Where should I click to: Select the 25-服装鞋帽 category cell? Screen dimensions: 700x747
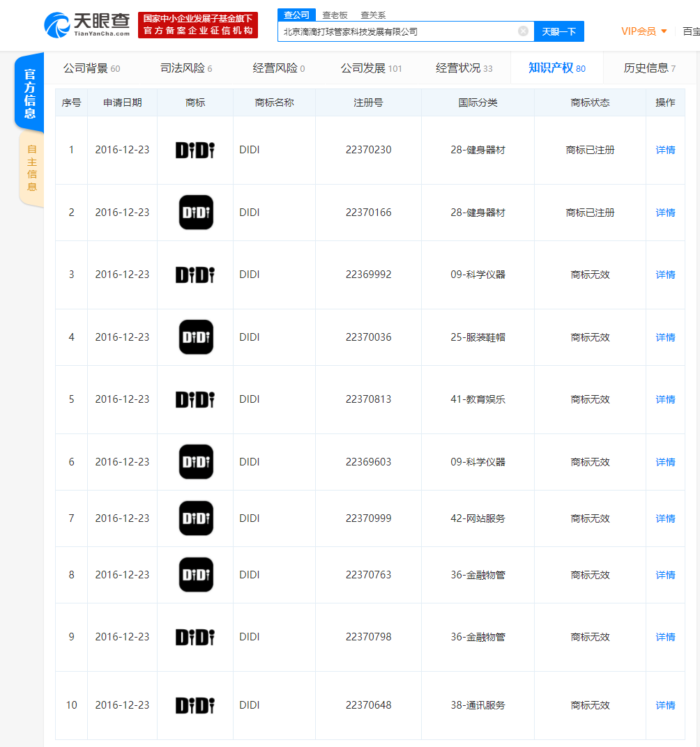coord(478,337)
